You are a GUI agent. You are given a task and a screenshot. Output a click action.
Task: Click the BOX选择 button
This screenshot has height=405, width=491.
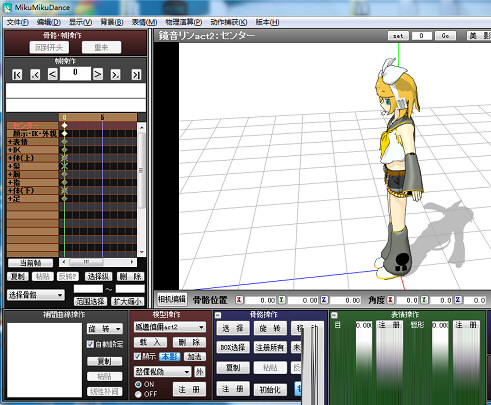[233, 348]
